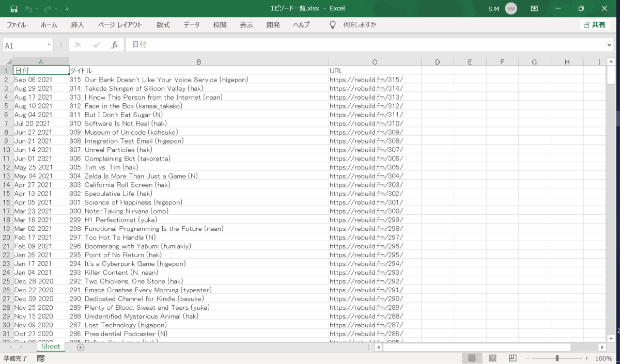The image size is (620, 364).
Task: Select column A header
Action: coord(41,62)
